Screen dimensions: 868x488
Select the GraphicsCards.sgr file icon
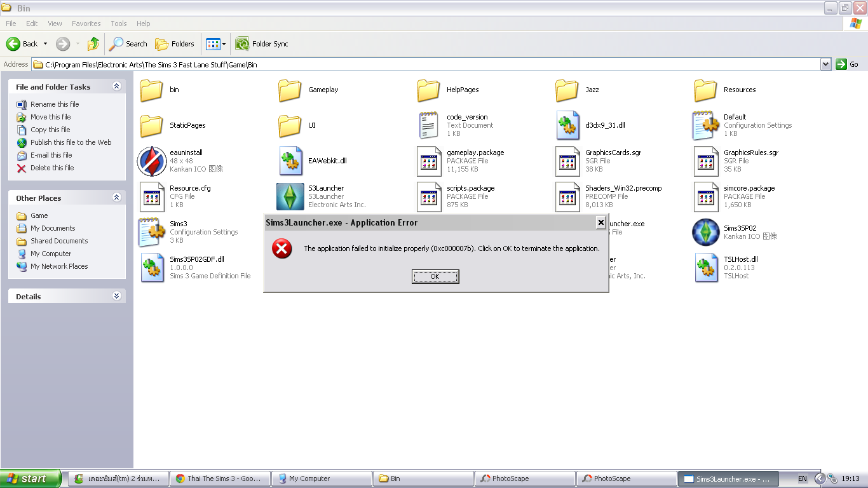567,161
